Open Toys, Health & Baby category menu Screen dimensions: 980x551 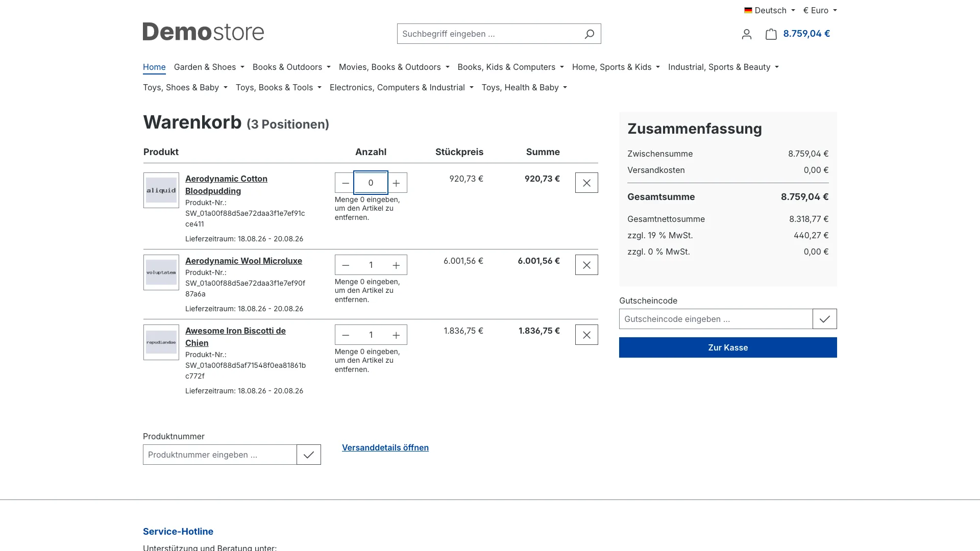[524, 87]
